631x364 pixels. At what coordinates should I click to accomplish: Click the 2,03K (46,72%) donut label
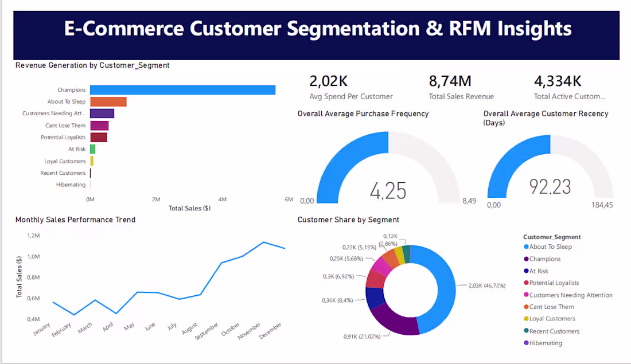(487, 285)
